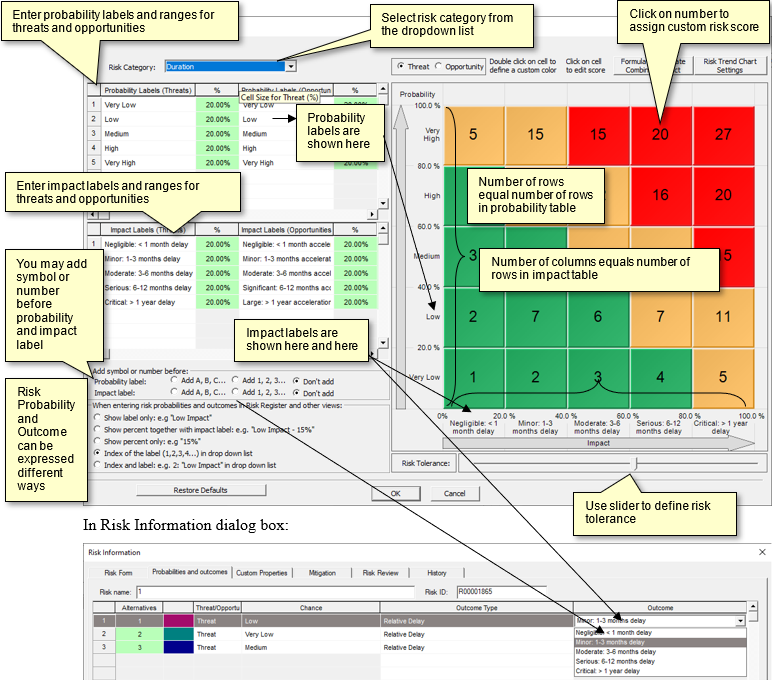Viewport: 772px width, 680px height.
Task: Click bottom-left matrix cell with score 1
Action: coord(473,377)
